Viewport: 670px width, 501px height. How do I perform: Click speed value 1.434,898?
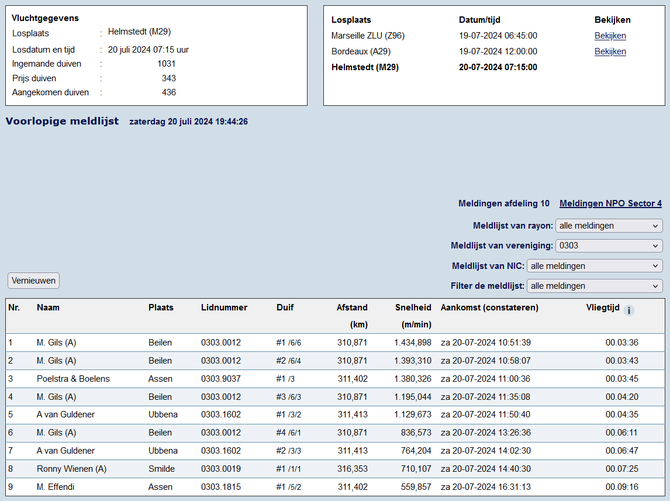[x=412, y=343]
